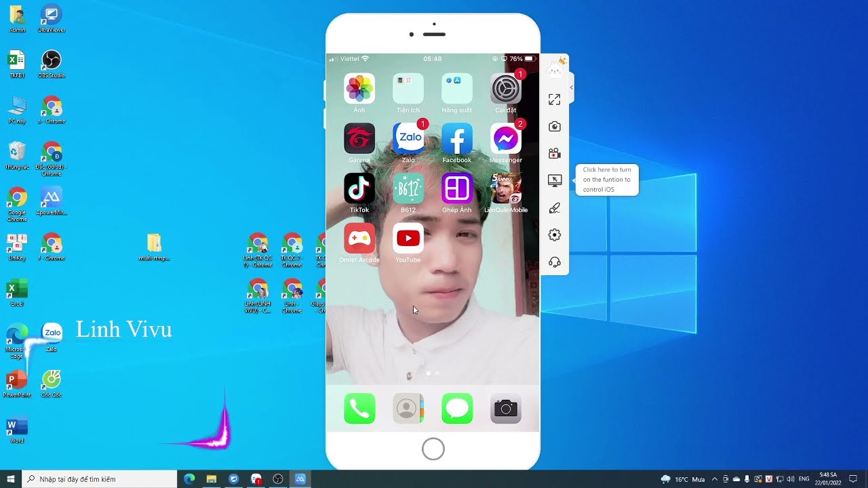
Task: Open the UltraViewer desktop shortcut
Action: point(52,20)
